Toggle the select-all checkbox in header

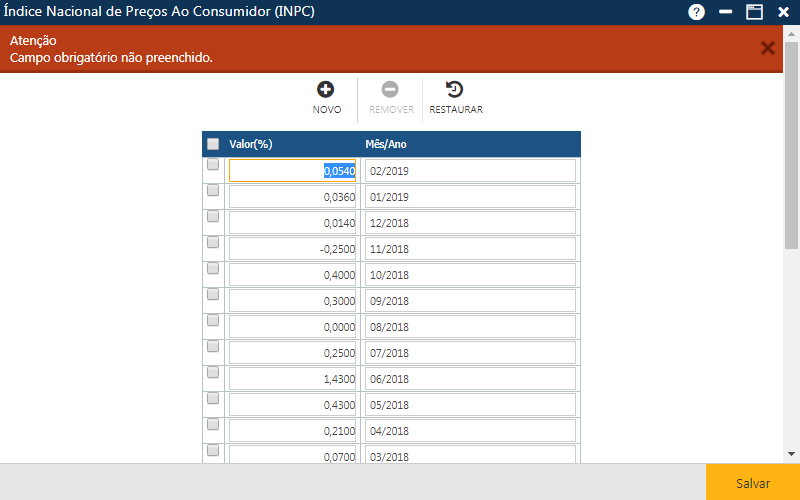pos(213,144)
